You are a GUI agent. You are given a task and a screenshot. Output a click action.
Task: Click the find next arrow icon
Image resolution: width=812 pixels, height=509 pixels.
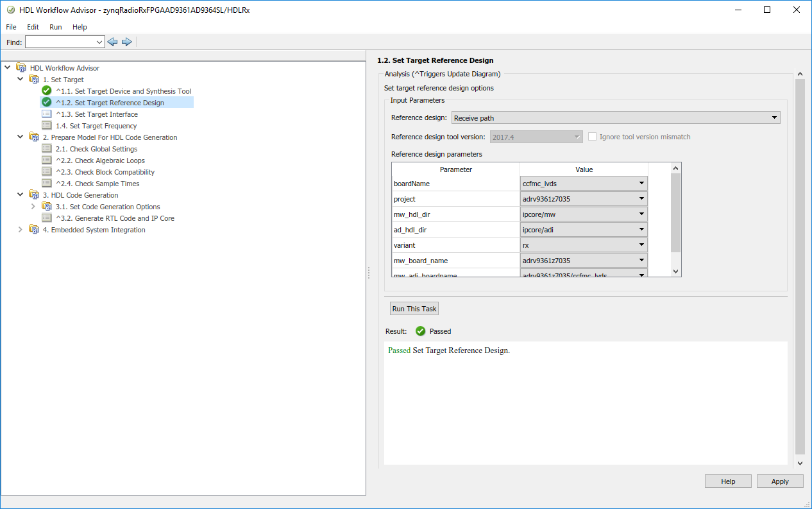pyautogui.click(x=126, y=42)
